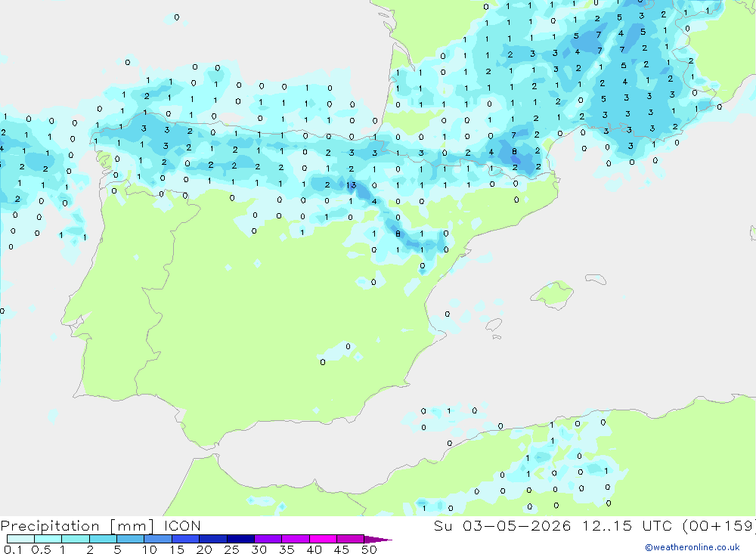Click the 40–45 mm magenta legend swatch
This screenshot has width=756, height=554.
point(323,539)
